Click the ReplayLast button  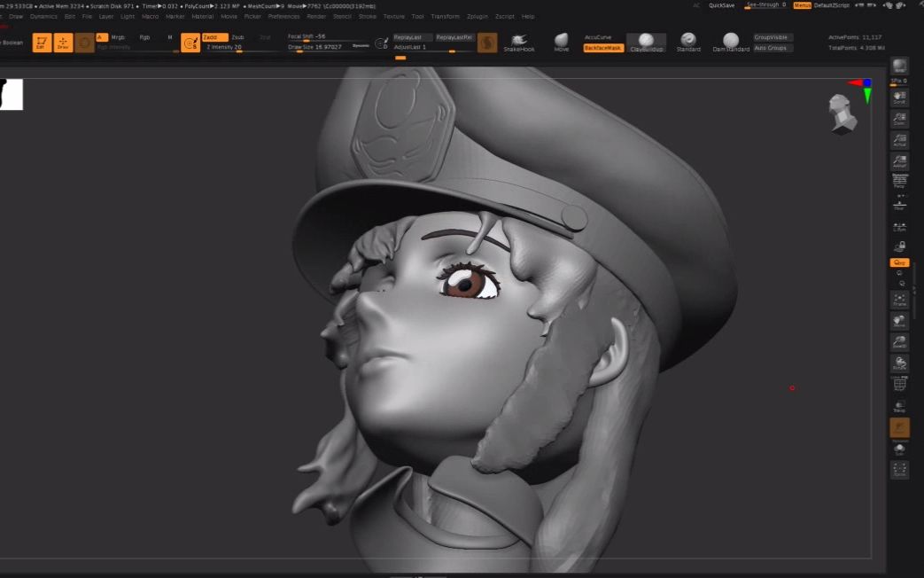pyautogui.click(x=413, y=37)
